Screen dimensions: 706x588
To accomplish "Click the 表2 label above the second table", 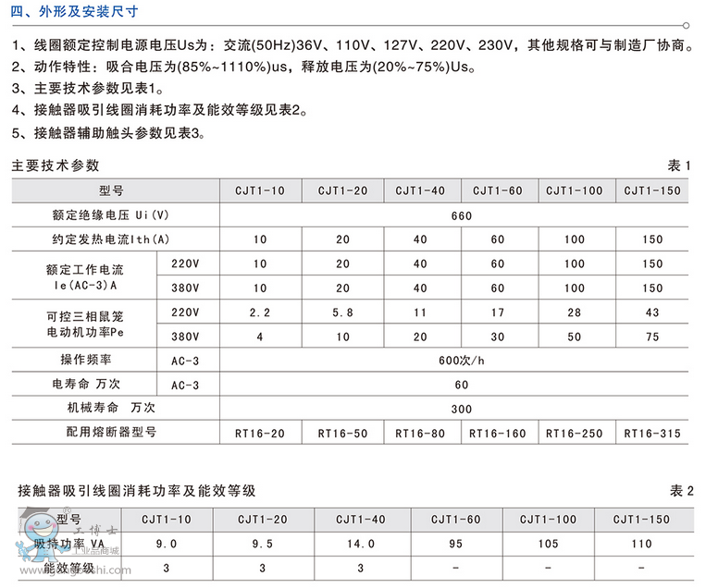I will pos(680,490).
